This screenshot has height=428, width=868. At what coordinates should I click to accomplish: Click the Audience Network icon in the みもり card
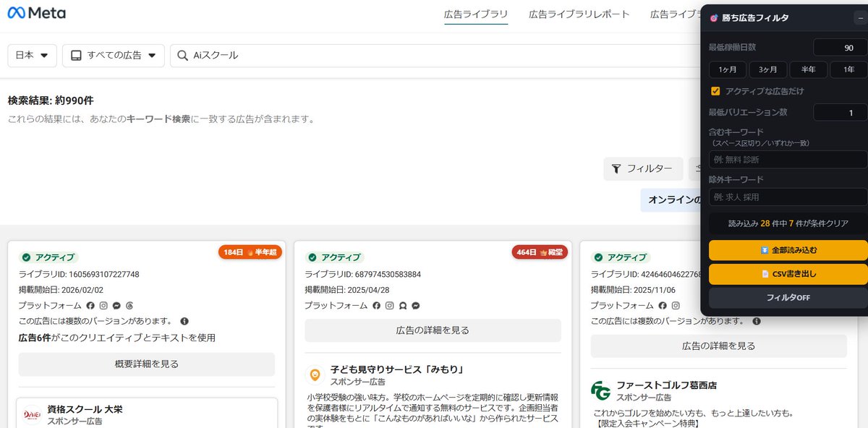(x=403, y=306)
